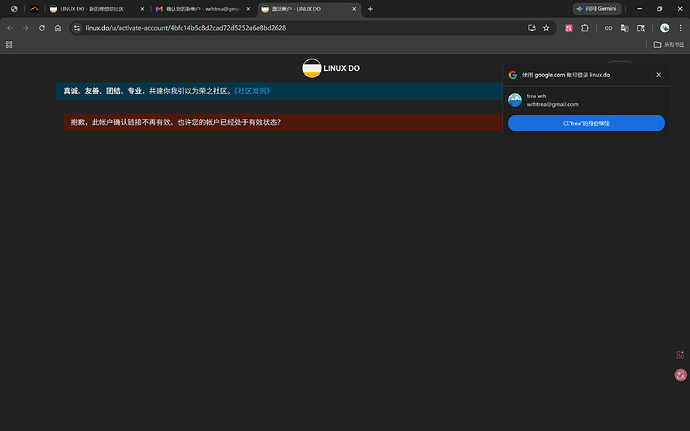Click the Google logo in sign-in popup
The image size is (690, 431).
(x=513, y=75)
